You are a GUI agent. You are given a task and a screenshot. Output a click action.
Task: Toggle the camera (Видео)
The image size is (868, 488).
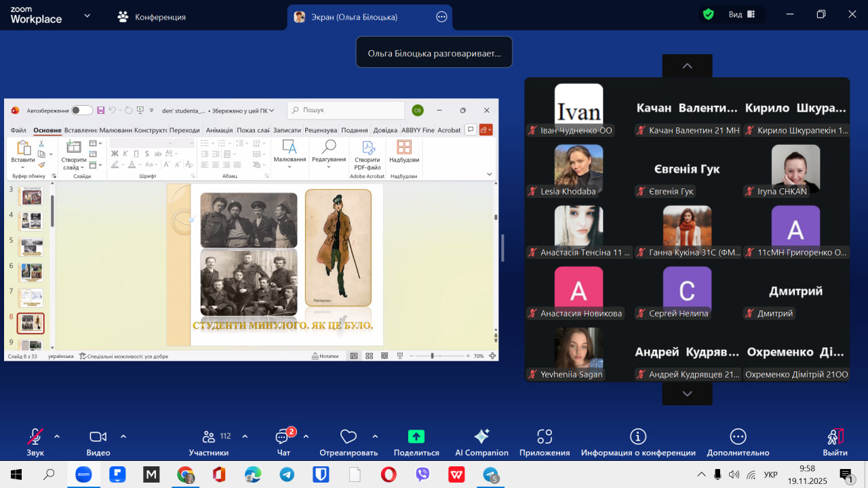(x=98, y=436)
